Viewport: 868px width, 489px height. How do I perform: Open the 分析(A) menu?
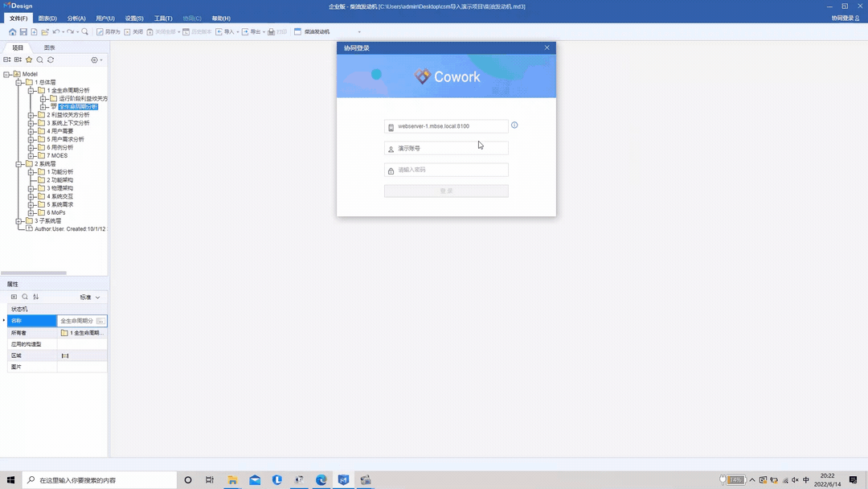pyautogui.click(x=76, y=18)
